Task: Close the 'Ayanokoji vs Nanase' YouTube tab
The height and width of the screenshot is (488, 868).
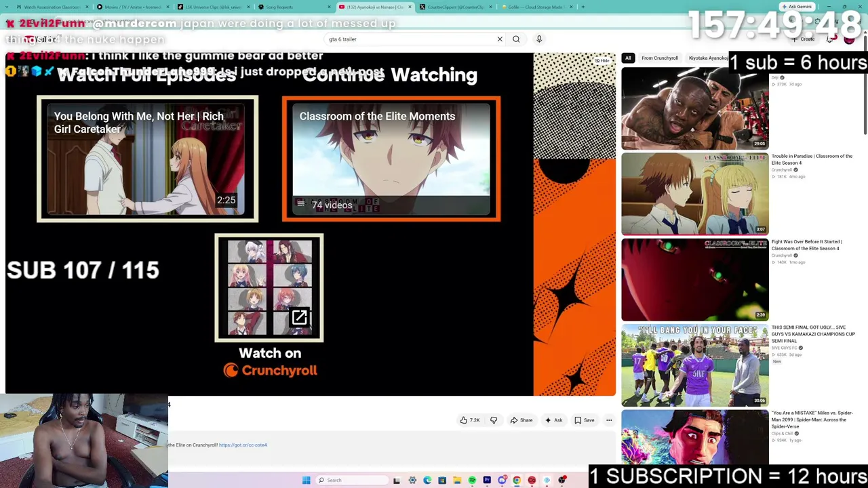Action: coord(410,7)
